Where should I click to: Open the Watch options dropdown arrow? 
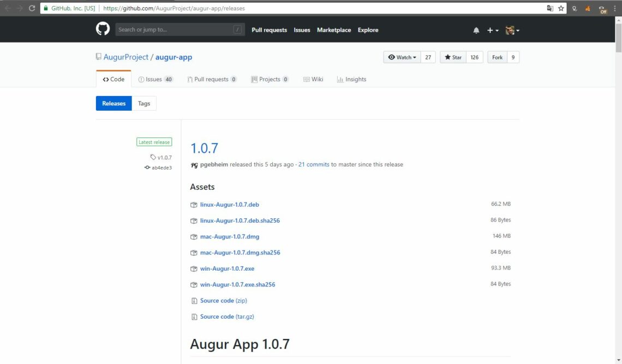(414, 57)
